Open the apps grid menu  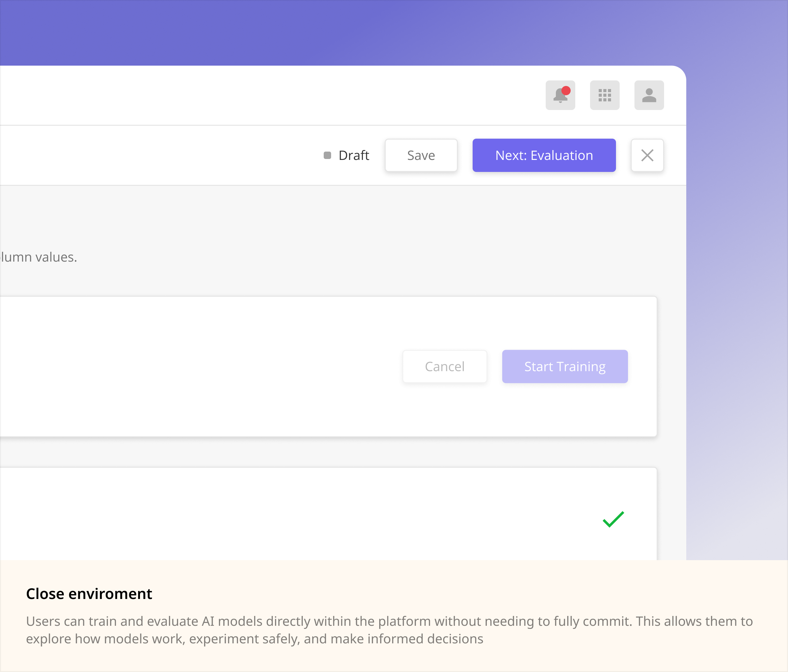(605, 95)
